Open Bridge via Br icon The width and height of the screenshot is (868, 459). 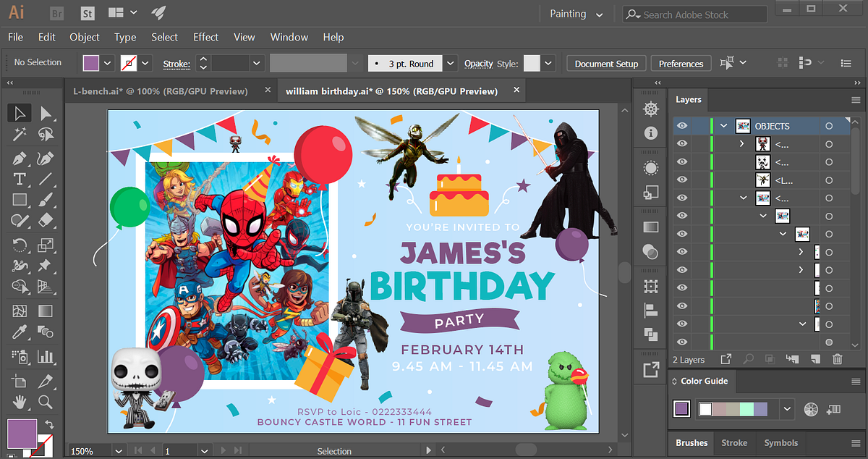59,13
